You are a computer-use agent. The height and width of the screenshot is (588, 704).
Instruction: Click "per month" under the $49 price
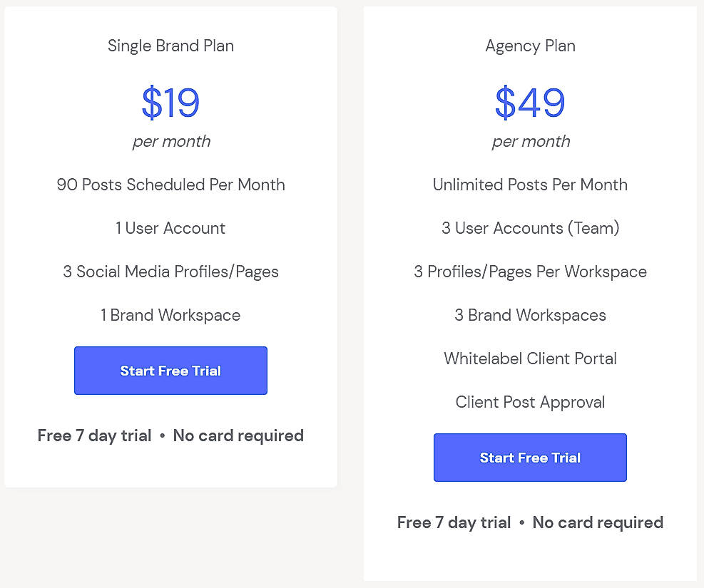531,141
